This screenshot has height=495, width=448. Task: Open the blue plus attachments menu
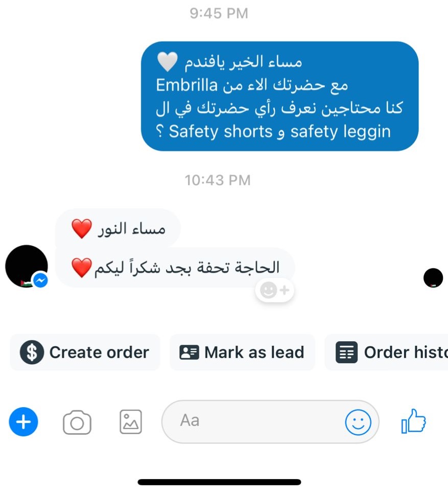23,422
